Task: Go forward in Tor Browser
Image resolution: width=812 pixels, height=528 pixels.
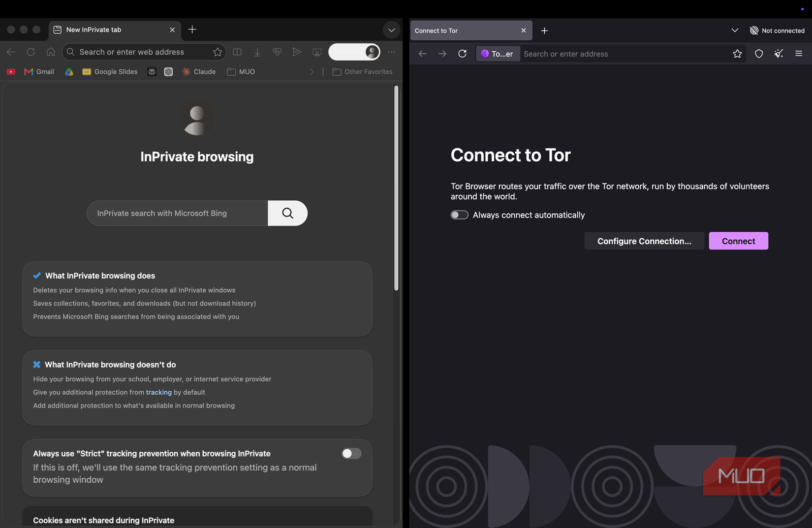Action: [442, 54]
